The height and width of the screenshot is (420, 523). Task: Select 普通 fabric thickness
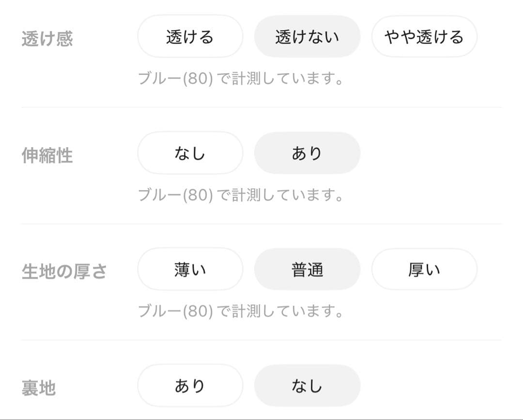(x=307, y=270)
